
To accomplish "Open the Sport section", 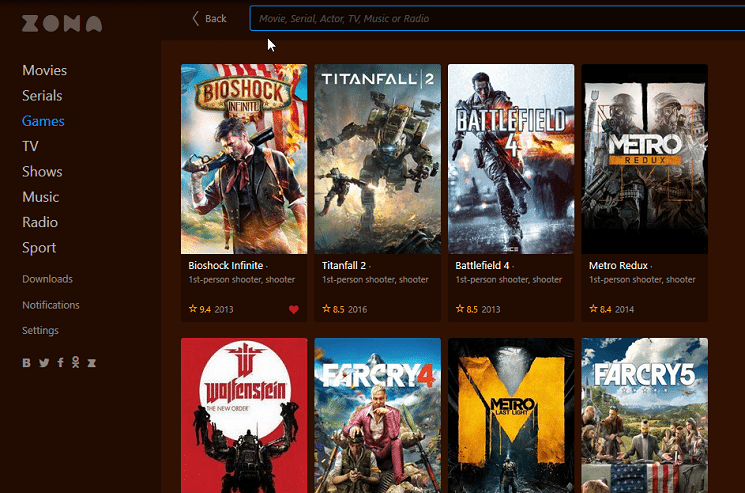I will [x=39, y=248].
